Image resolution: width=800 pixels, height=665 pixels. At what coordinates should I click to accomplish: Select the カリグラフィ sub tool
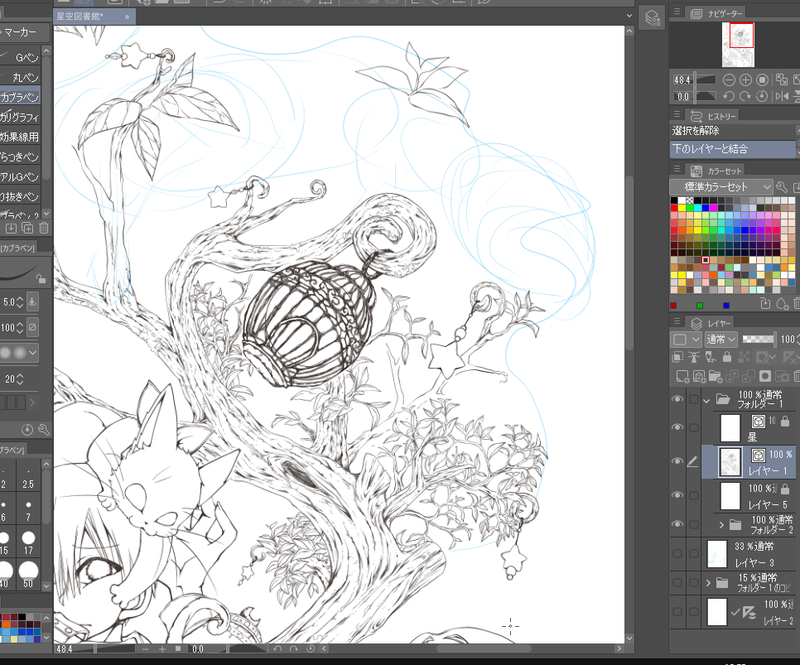tap(20, 117)
